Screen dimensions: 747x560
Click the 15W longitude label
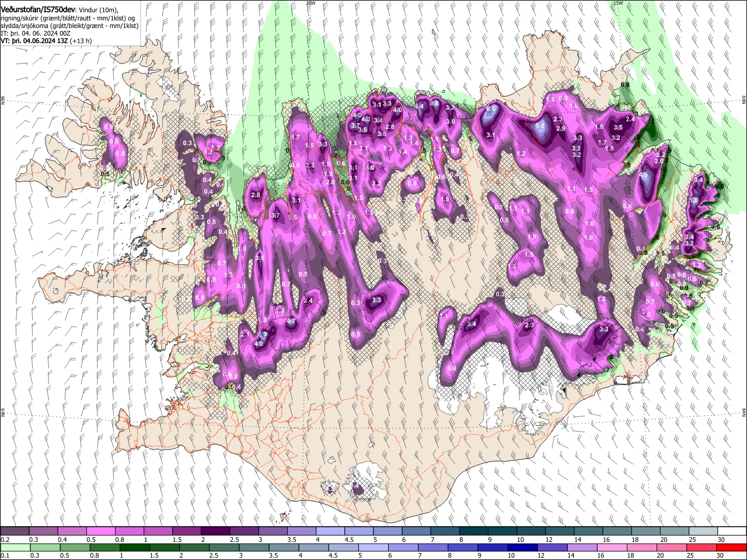[x=618, y=3]
